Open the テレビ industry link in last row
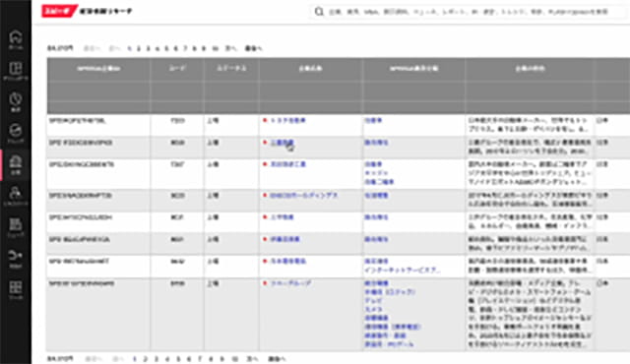 (x=373, y=301)
